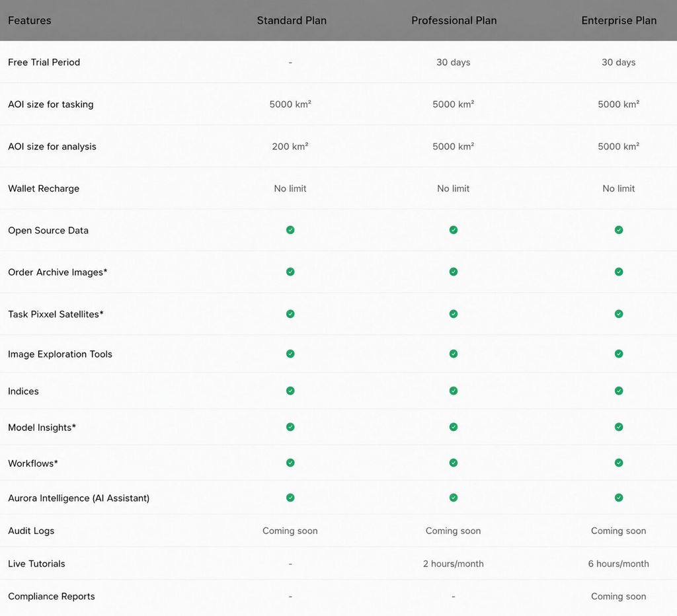Click Model Insights checkmark under Standard Plan

click(290, 427)
